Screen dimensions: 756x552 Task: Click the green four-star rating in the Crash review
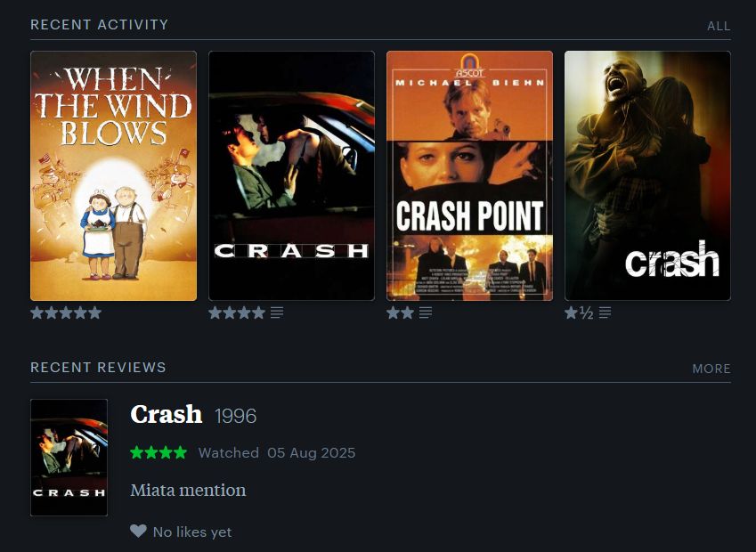159,452
